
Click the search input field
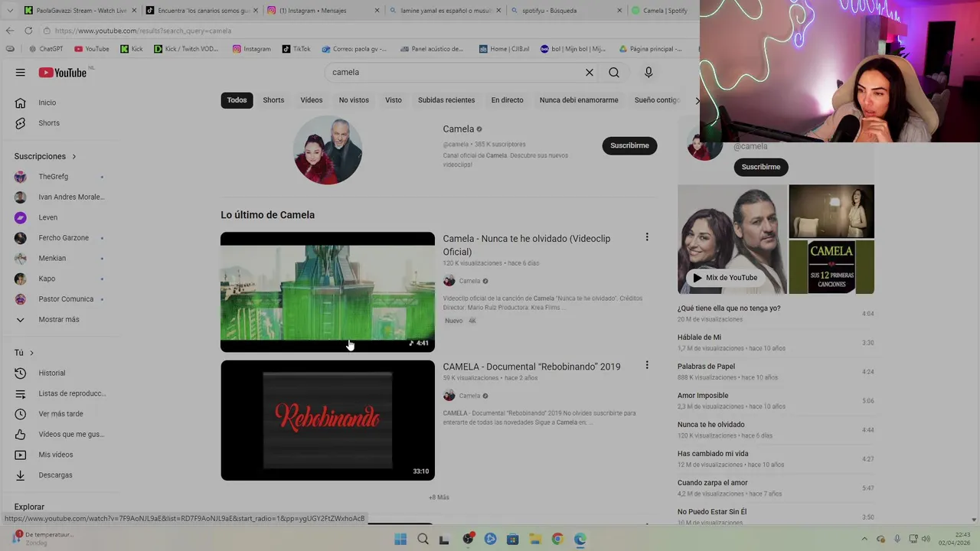[456, 73]
